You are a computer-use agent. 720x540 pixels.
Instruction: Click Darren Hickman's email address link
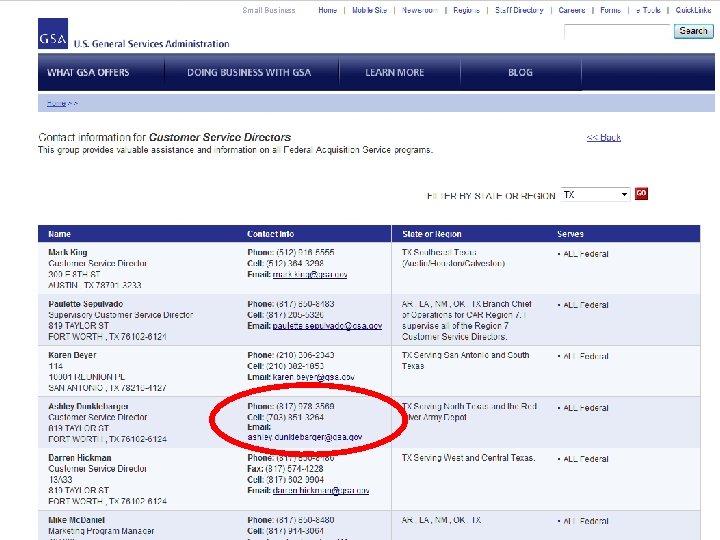tap(321, 490)
